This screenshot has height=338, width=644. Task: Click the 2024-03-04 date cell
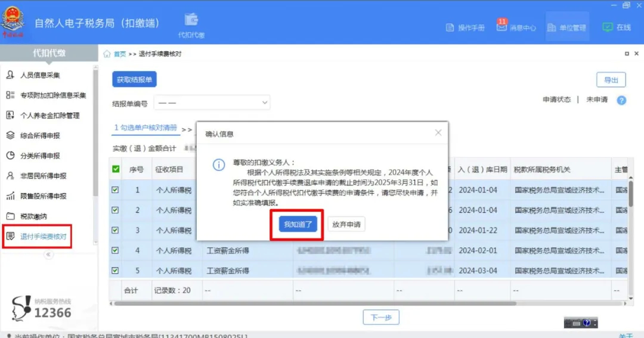(x=478, y=270)
